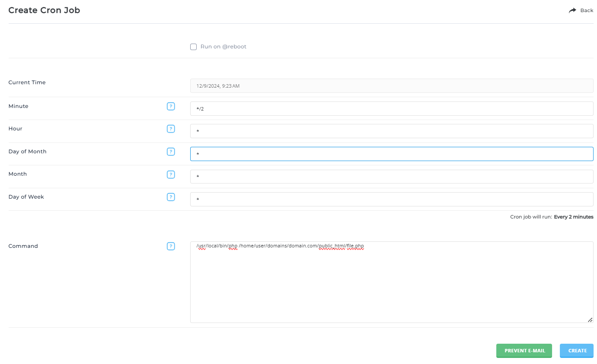Viewport: 597px width, 364px height.
Task: Click the 'Run on @reboot' label text
Action: coord(223,47)
